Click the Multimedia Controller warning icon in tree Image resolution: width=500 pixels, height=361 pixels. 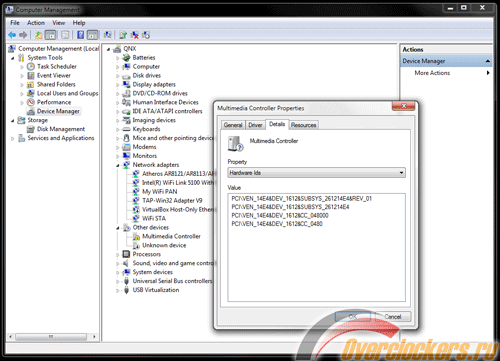(136, 236)
